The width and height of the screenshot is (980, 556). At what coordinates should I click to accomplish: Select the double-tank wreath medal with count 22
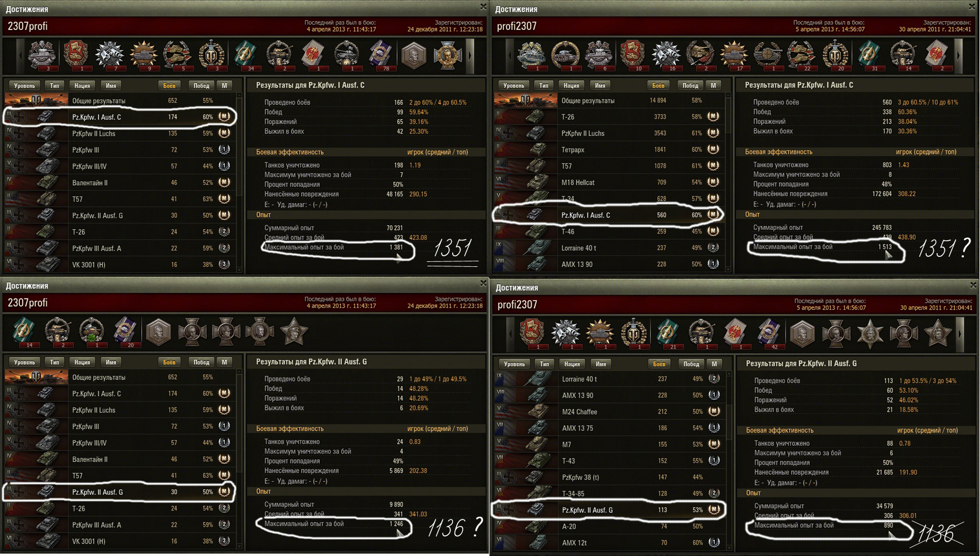coord(801,56)
